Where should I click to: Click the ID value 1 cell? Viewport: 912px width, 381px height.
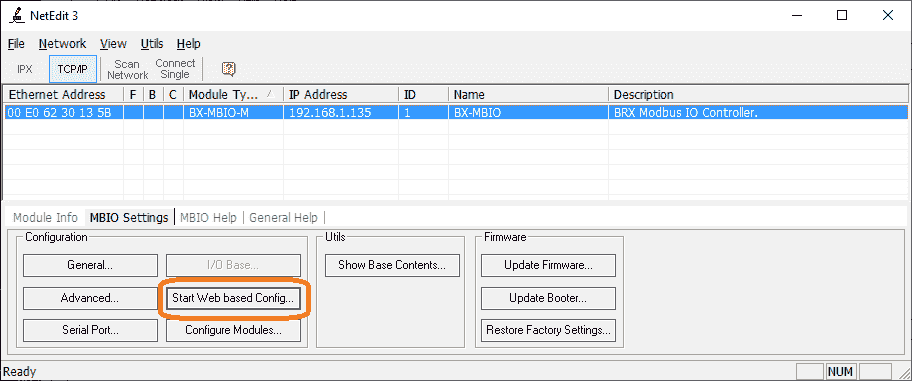click(423, 113)
